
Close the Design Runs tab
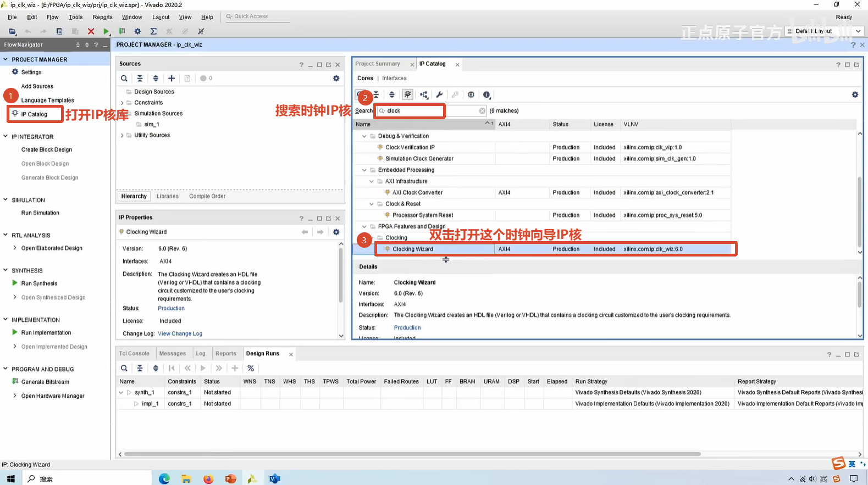pyautogui.click(x=291, y=354)
